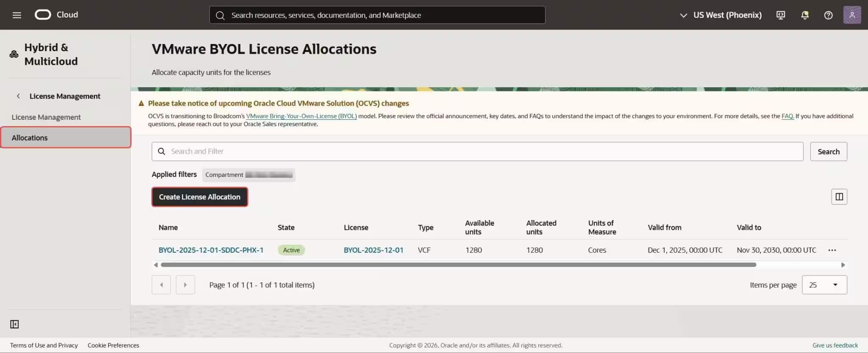Go back using the License Management chevron
The image size is (868, 353).
coord(18,96)
